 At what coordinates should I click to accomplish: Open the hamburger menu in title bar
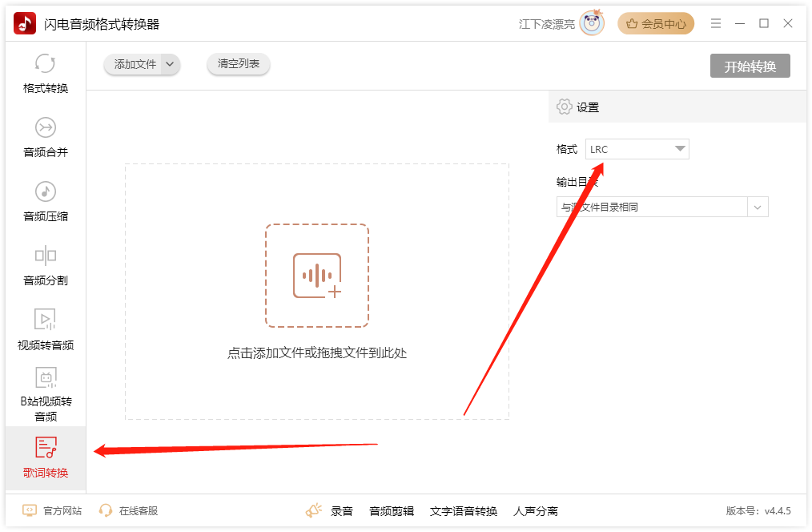click(x=715, y=24)
